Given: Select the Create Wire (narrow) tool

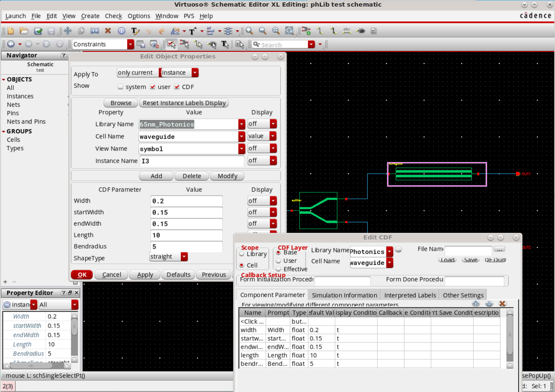Looking at the screenshot, I should tap(319, 31).
